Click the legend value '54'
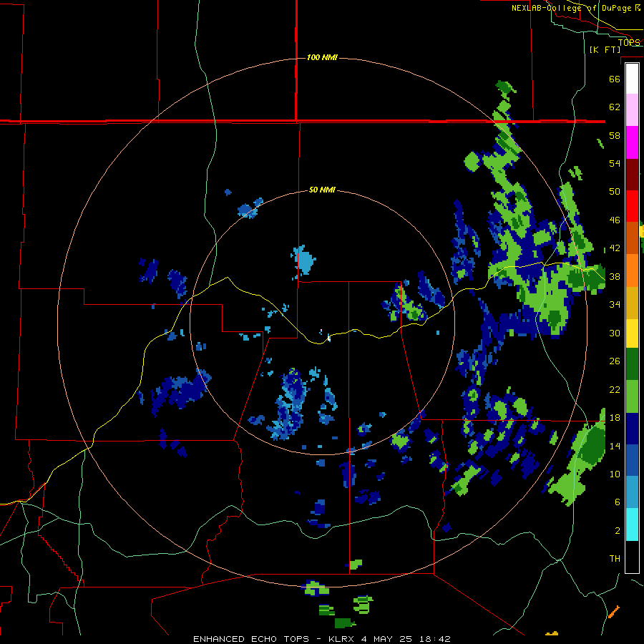 coord(615,163)
